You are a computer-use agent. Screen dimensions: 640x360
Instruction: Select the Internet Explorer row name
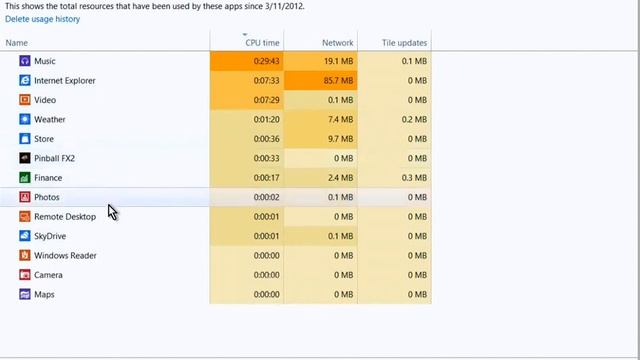coord(65,81)
